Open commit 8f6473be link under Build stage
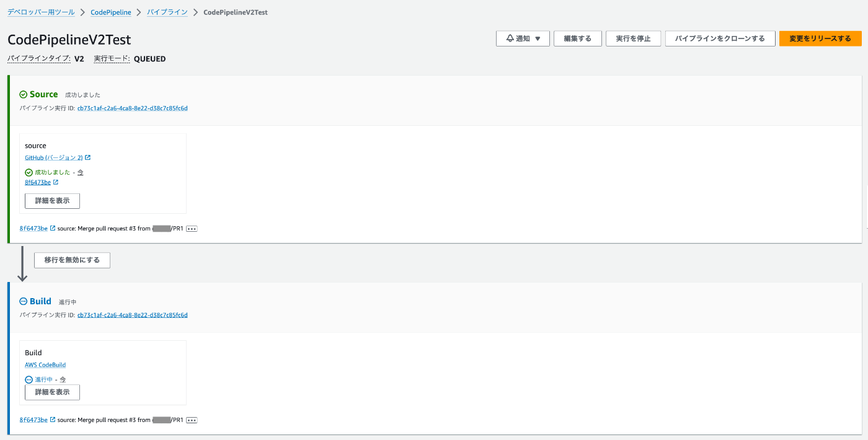Screen dimensions: 868x440 [33, 420]
